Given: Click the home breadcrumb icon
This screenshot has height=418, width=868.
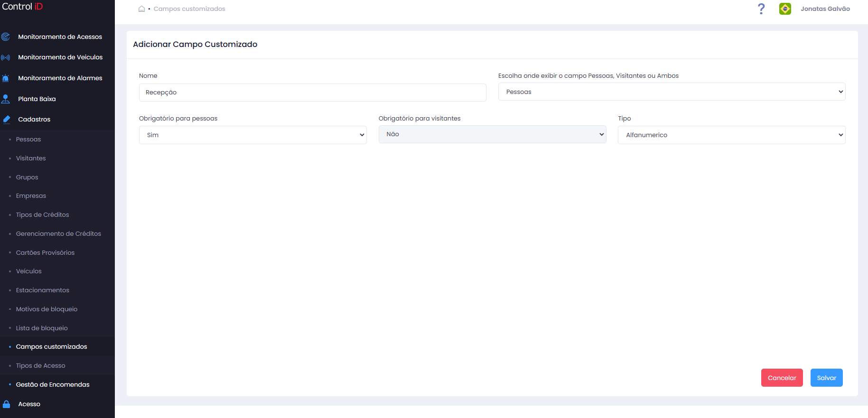Looking at the screenshot, I should (141, 9).
